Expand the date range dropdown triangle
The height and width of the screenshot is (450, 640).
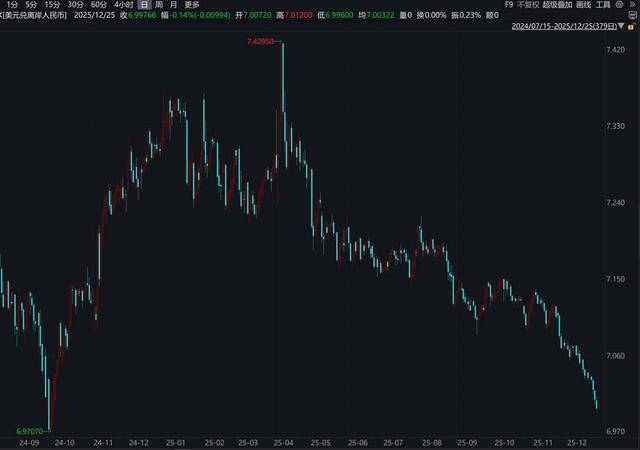point(621,26)
